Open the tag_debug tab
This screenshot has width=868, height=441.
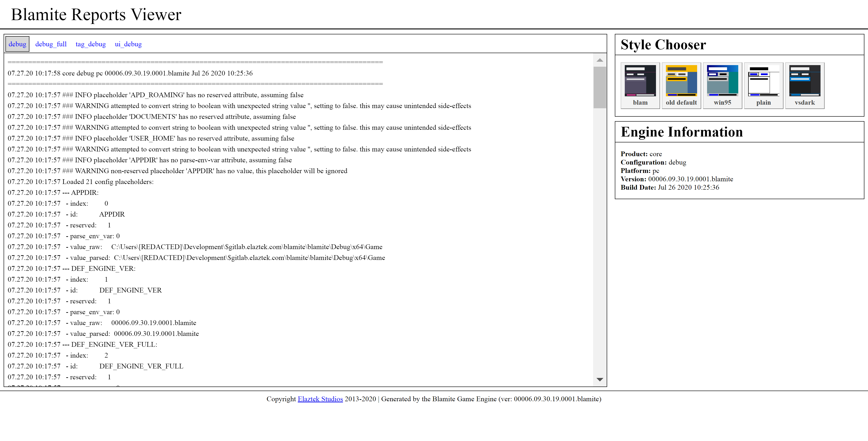[90, 44]
